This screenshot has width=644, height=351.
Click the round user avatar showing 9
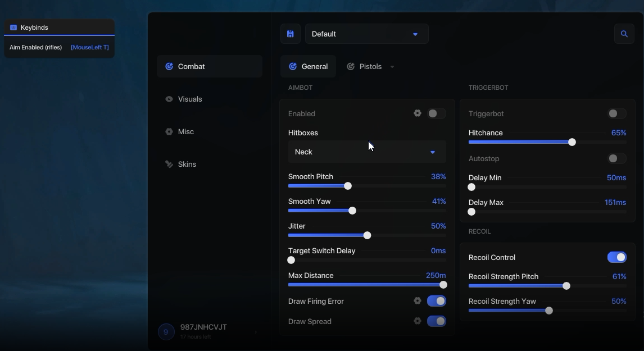pyautogui.click(x=166, y=332)
